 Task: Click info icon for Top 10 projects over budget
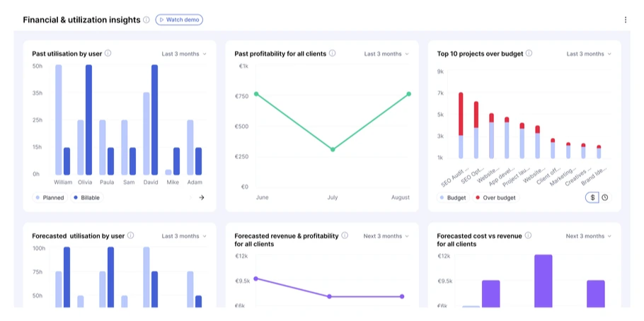coord(529,54)
